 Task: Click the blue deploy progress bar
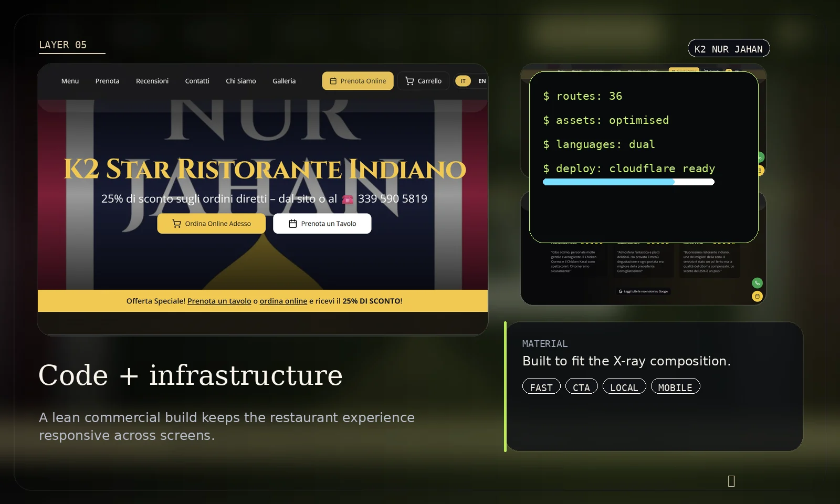[608, 182]
